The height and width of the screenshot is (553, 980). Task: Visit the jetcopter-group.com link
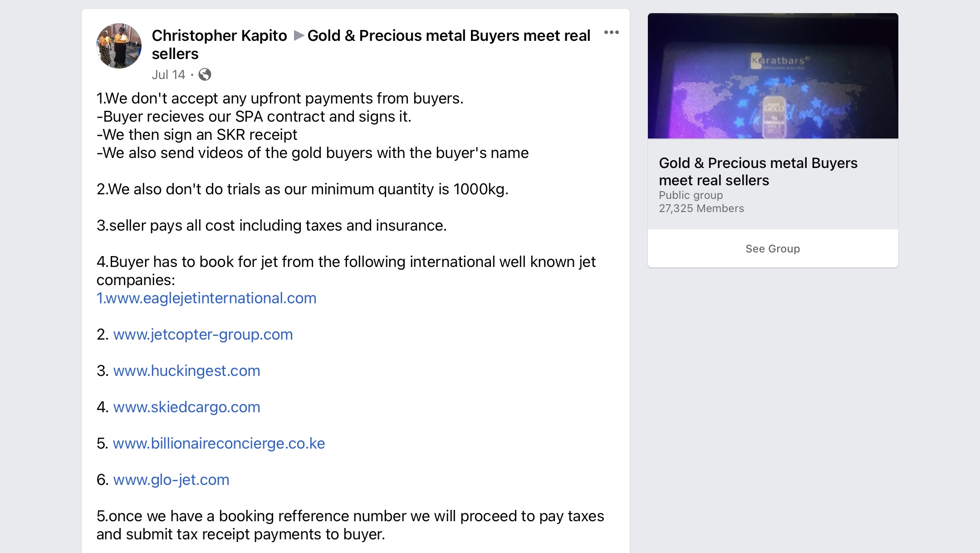(203, 335)
